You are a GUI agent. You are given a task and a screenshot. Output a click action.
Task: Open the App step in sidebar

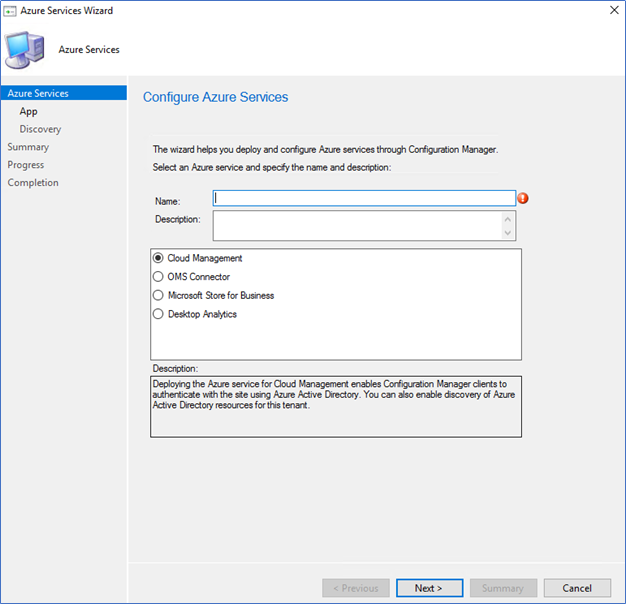(28, 111)
